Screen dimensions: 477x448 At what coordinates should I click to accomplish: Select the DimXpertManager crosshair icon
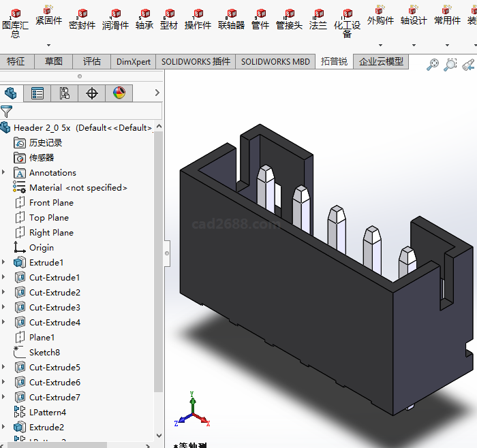click(x=92, y=93)
